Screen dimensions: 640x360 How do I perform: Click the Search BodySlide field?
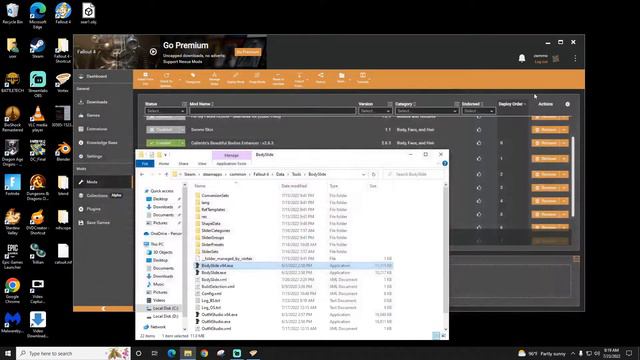(x=413, y=174)
